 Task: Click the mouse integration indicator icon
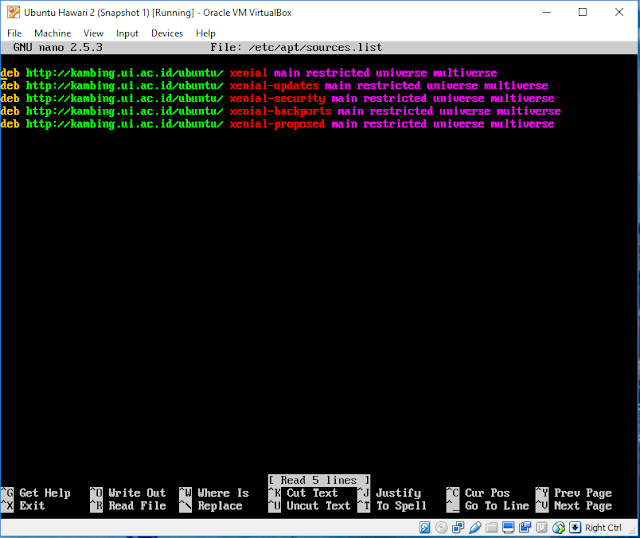[x=558, y=528]
